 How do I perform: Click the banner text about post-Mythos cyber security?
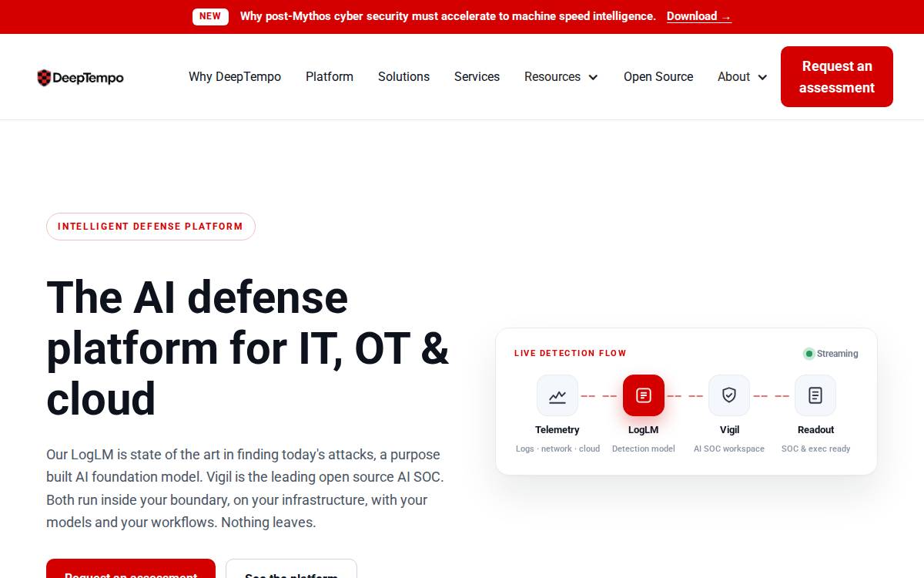[448, 16]
